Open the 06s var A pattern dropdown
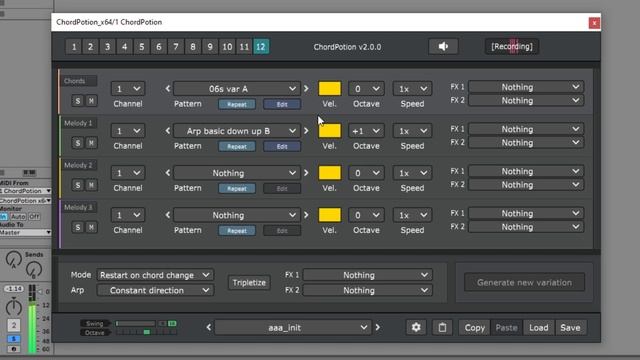The height and width of the screenshot is (360, 640). pos(237,89)
